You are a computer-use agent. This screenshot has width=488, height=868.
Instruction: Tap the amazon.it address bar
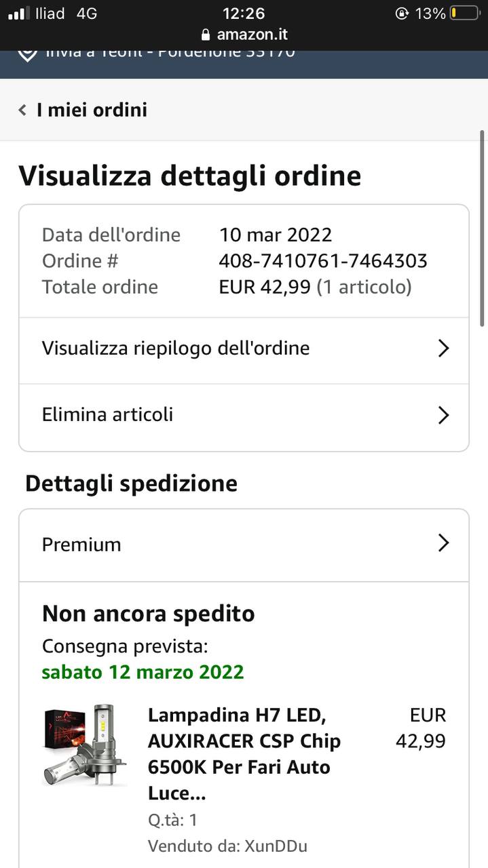[x=244, y=35]
